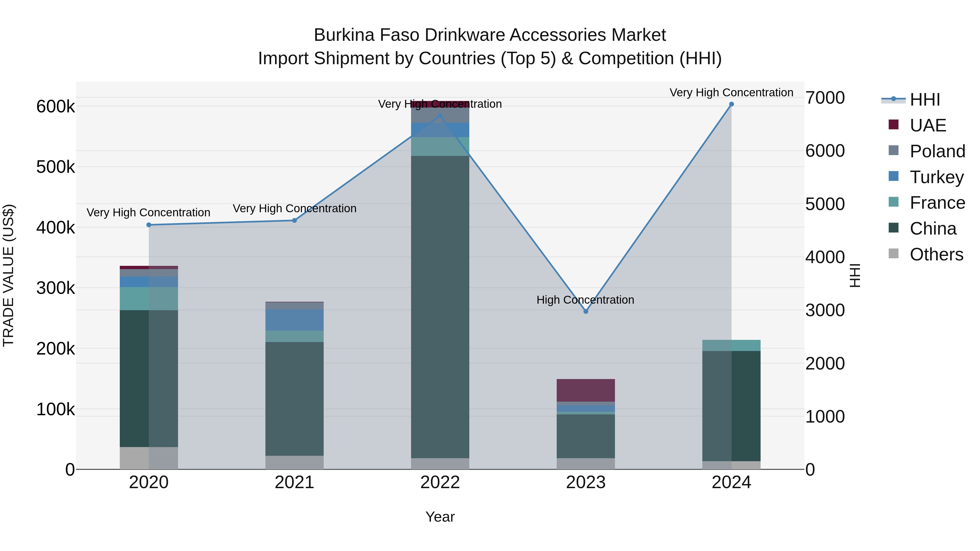
Task: Toggle the France legend entry
Action: [x=927, y=203]
